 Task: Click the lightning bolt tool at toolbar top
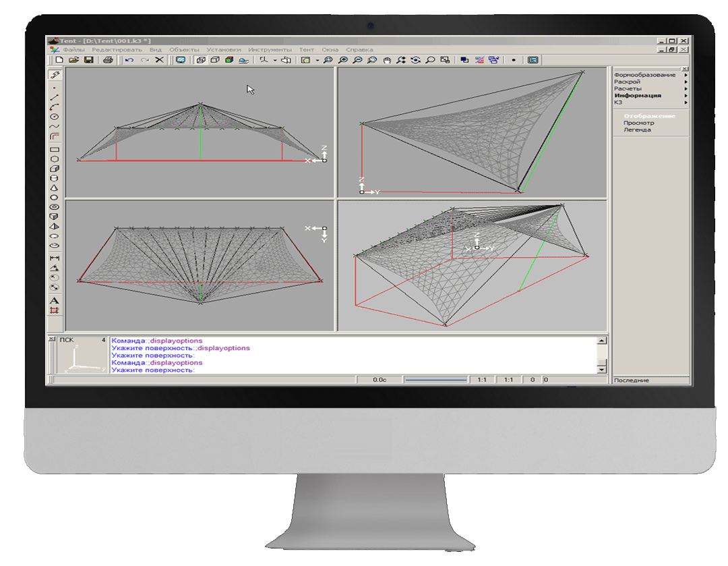55,74
